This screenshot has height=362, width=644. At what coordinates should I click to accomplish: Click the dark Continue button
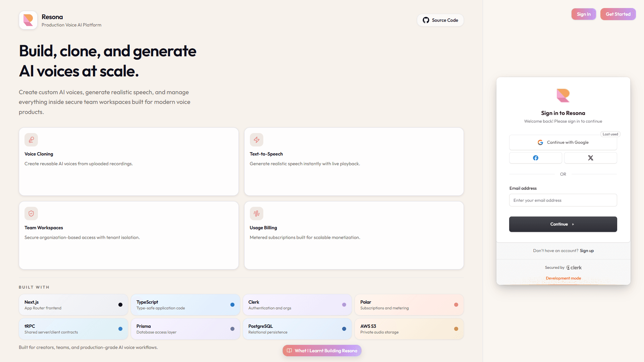coord(563,224)
